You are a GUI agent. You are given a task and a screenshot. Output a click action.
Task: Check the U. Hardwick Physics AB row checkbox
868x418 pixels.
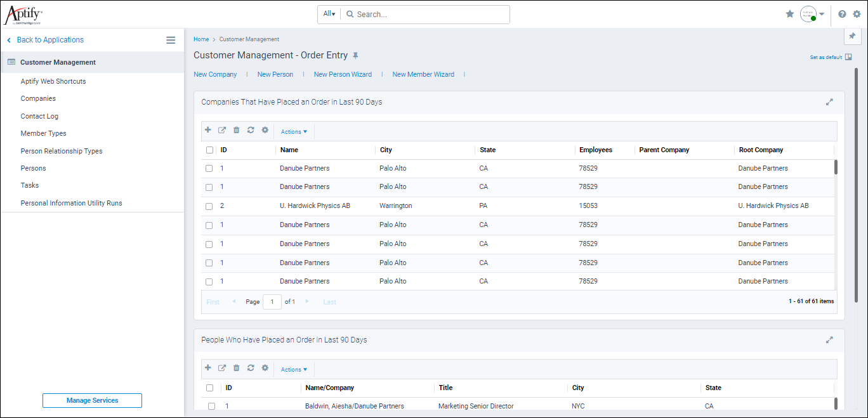click(x=209, y=206)
